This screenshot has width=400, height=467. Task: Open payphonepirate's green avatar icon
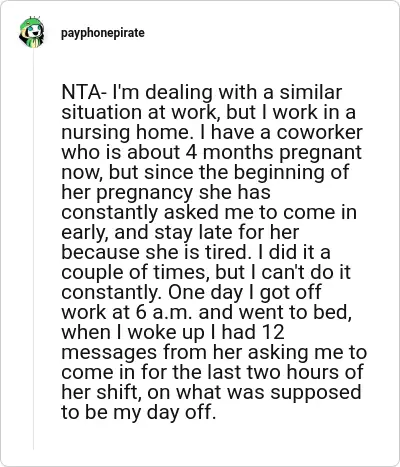point(31,32)
